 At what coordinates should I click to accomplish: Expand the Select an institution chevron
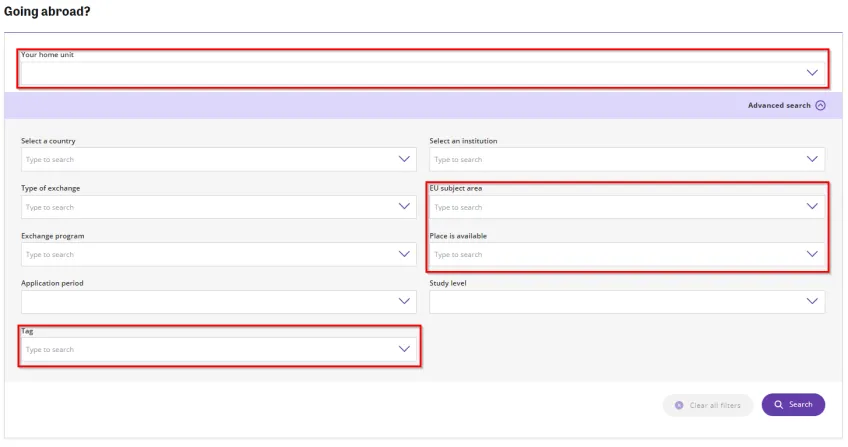coord(812,159)
